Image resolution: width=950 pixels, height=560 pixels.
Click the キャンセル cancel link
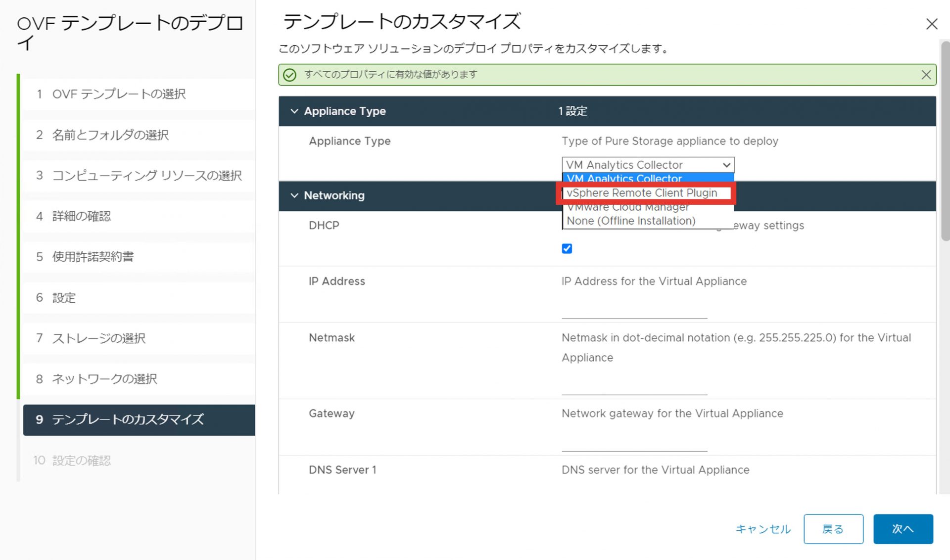coord(763,529)
